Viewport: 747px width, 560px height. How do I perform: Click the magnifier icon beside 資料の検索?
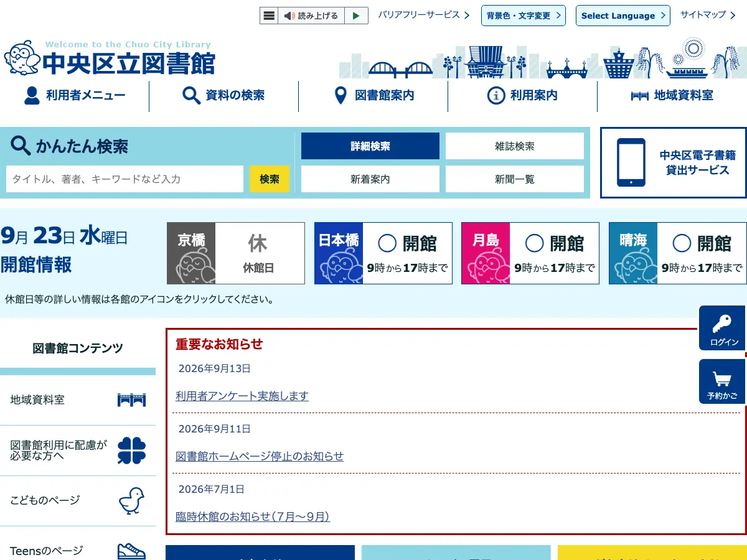pos(191,95)
